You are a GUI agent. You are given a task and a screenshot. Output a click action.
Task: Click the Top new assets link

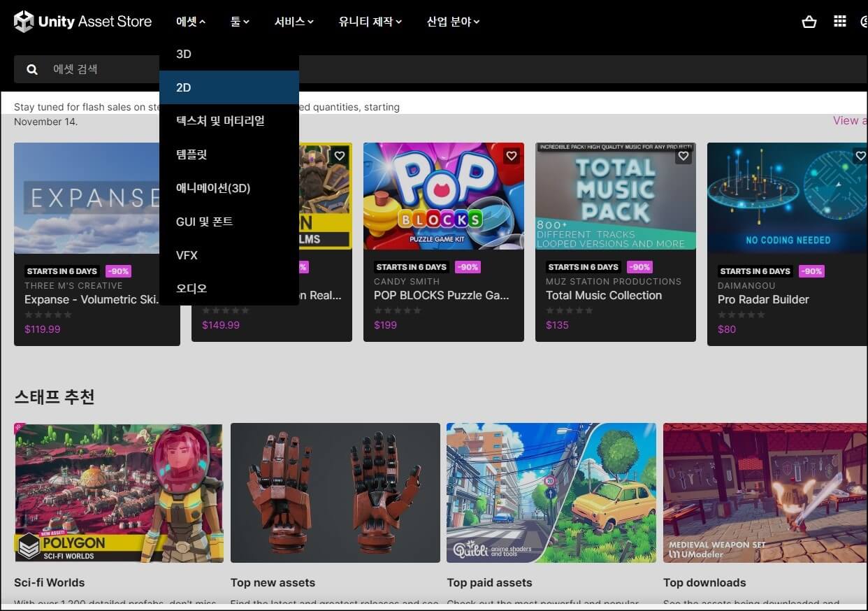[273, 582]
